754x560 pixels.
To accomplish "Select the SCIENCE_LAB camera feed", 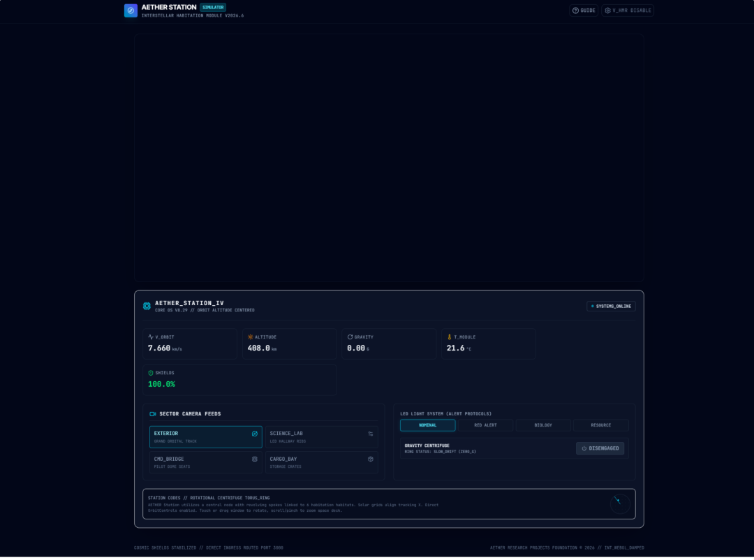I will click(322, 437).
